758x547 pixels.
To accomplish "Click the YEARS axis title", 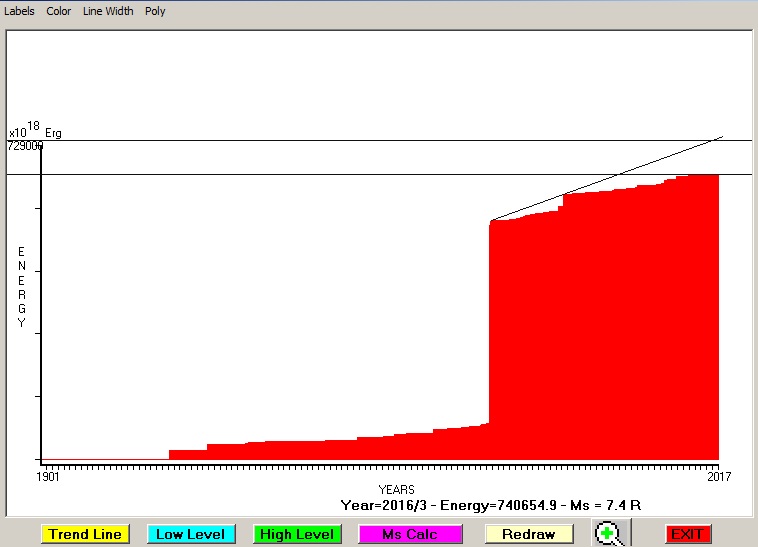I will 396,489.
